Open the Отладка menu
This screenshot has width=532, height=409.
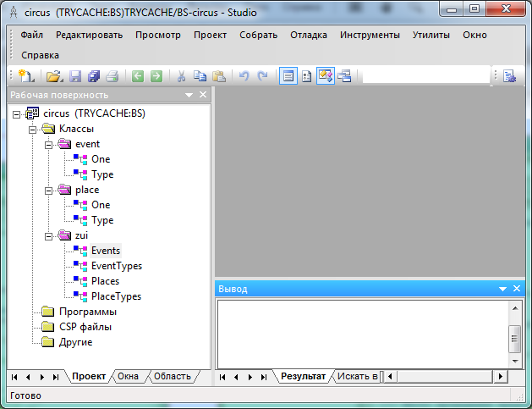tap(309, 35)
